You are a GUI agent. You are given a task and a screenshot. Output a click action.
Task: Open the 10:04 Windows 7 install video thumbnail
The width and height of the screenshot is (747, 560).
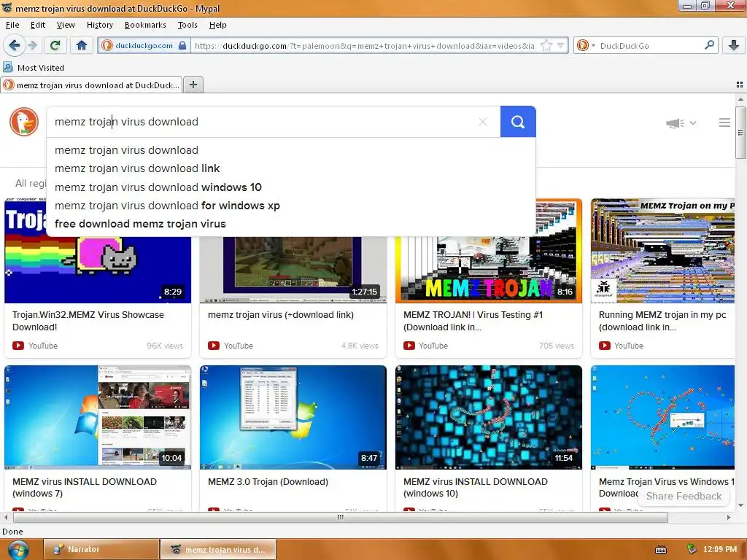tap(98, 417)
